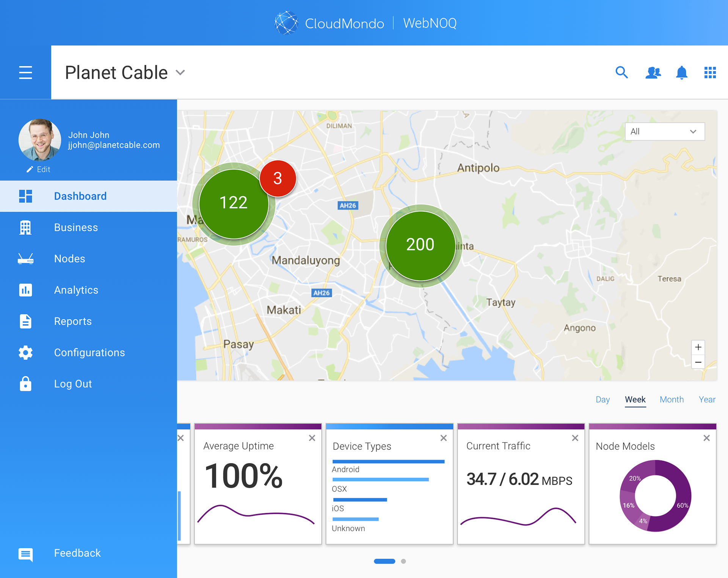Click the 200 green map cluster
The height and width of the screenshot is (578, 728).
pos(420,245)
